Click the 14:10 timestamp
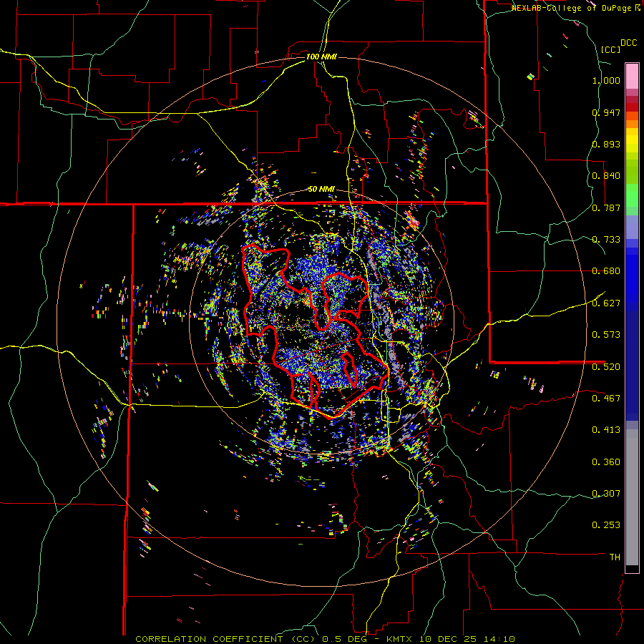 [x=499, y=639]
